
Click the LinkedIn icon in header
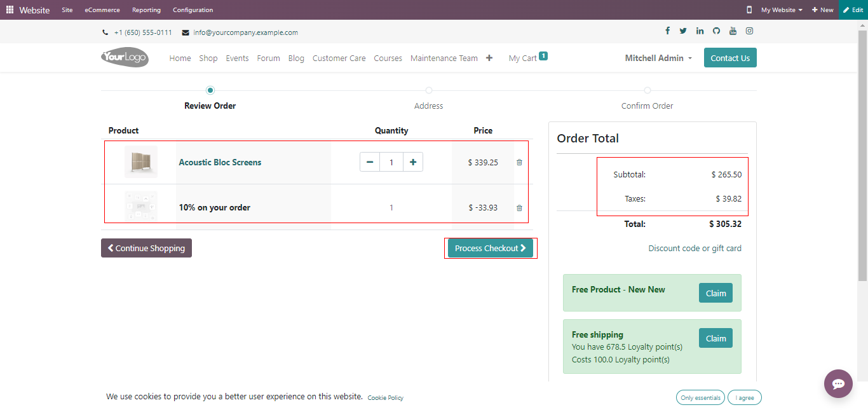coord(700,31)
